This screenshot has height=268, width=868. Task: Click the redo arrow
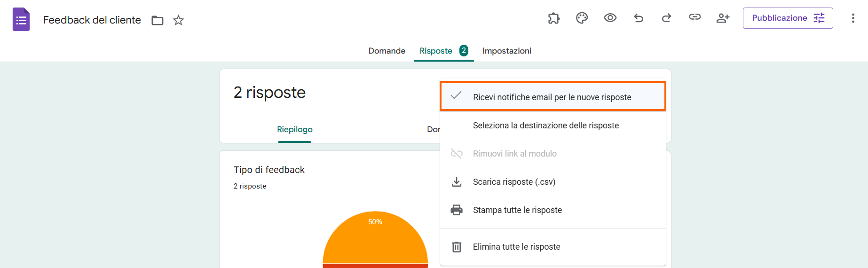tap(666, 18)
